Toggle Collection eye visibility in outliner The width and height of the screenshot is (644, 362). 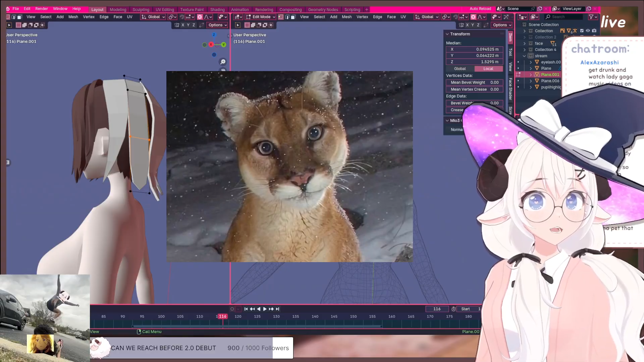(x=588, y=31)
